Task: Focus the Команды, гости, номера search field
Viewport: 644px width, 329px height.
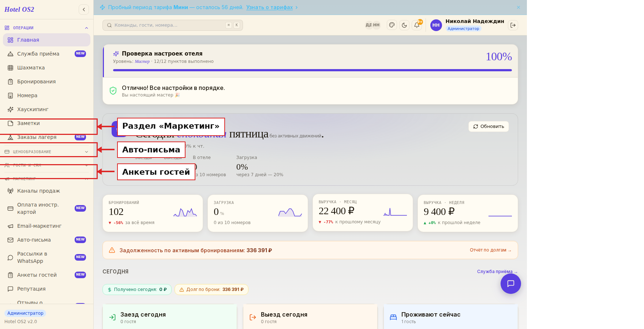Action: click(173, 25)
